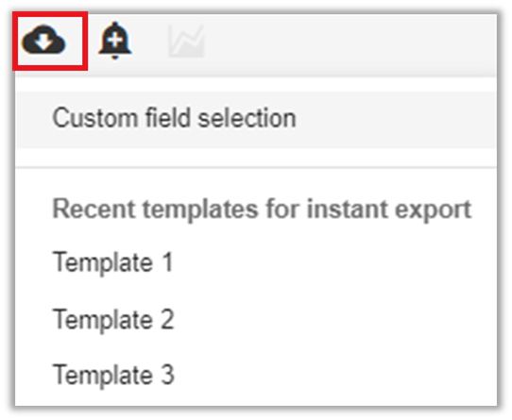Choose Custom field selection
This screenshot has width=512, height=420.
point(256,120)
